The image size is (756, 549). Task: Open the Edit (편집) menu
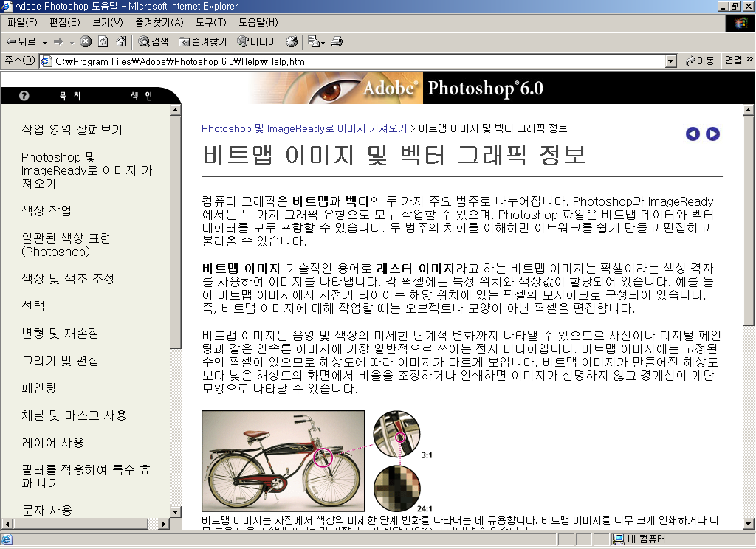coord(65,23)
